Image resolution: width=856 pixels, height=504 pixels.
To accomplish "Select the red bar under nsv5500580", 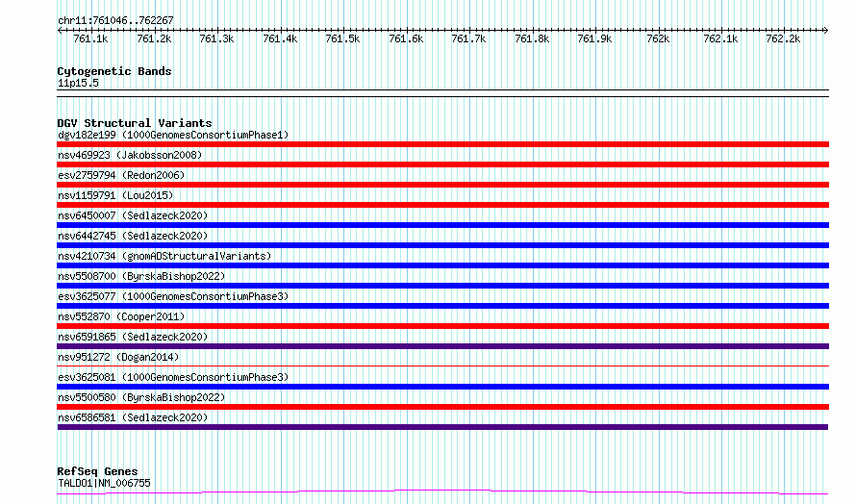I will coord(442,407).
